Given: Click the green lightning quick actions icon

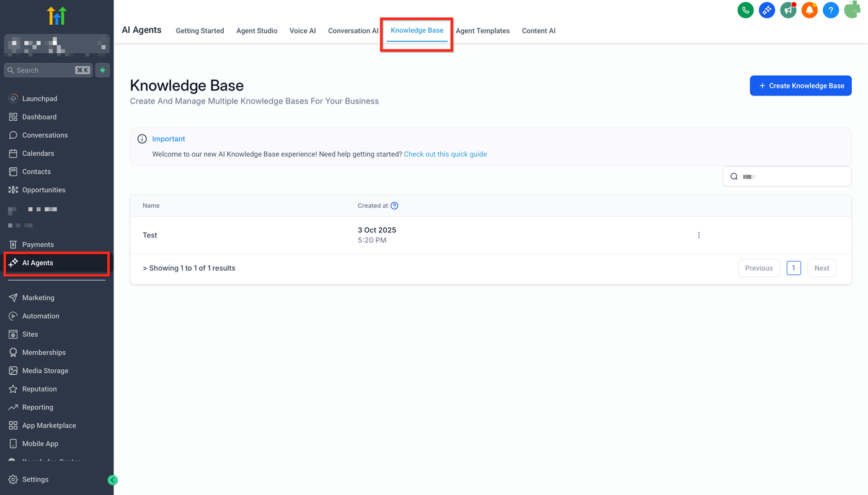Looking at the screenshot, I should pos(103,71).
